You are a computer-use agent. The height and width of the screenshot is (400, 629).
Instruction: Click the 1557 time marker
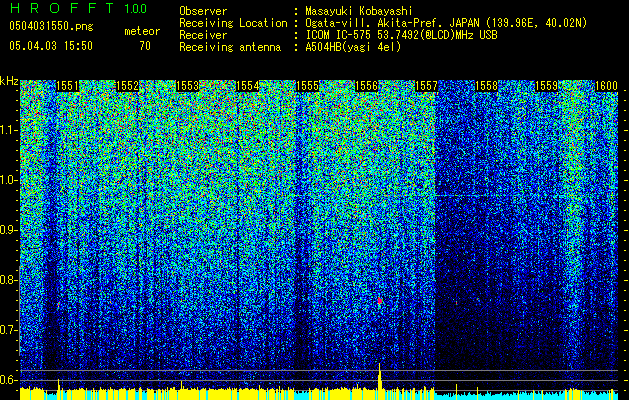[x=426, y=86]
